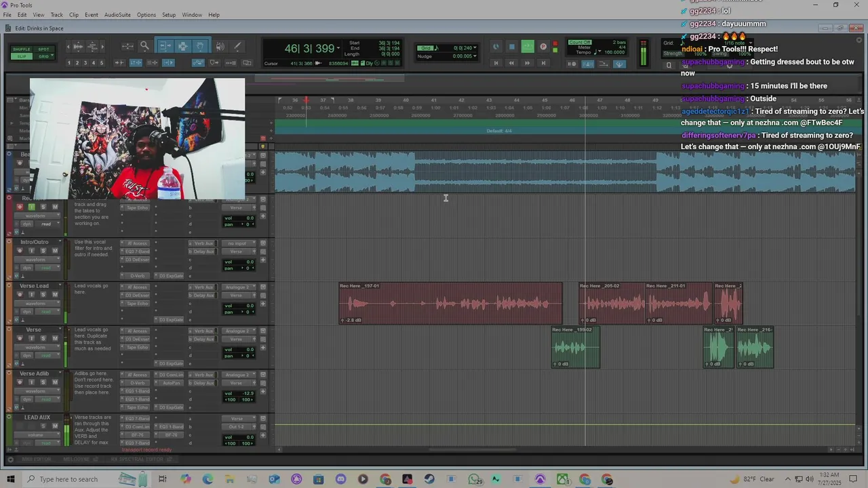Mute the Verse Adlib track
The height and width of the screenshot is (488, 868).
point(55,383)
